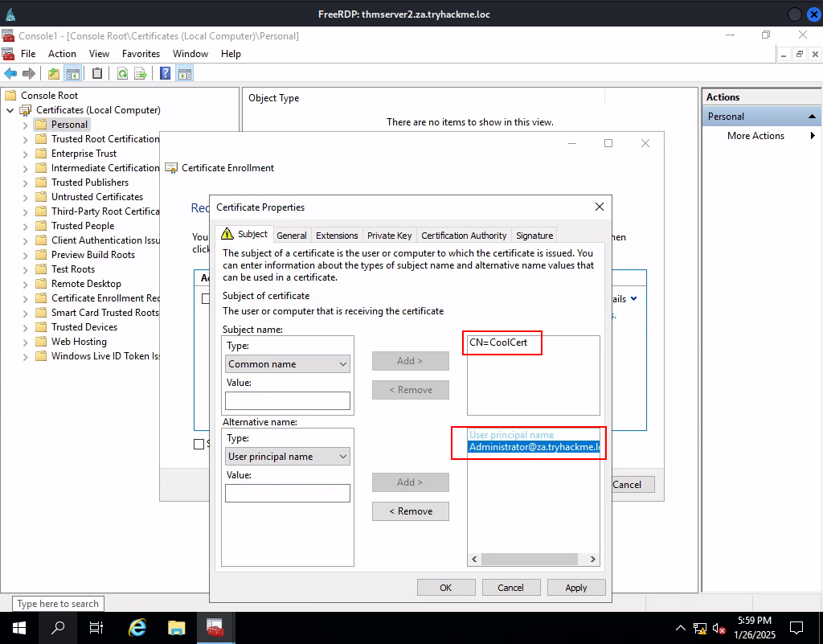This screenshot has height=644, width=823.
Task: Open Help via the blue question mark icon
Action: pos(165,73)
